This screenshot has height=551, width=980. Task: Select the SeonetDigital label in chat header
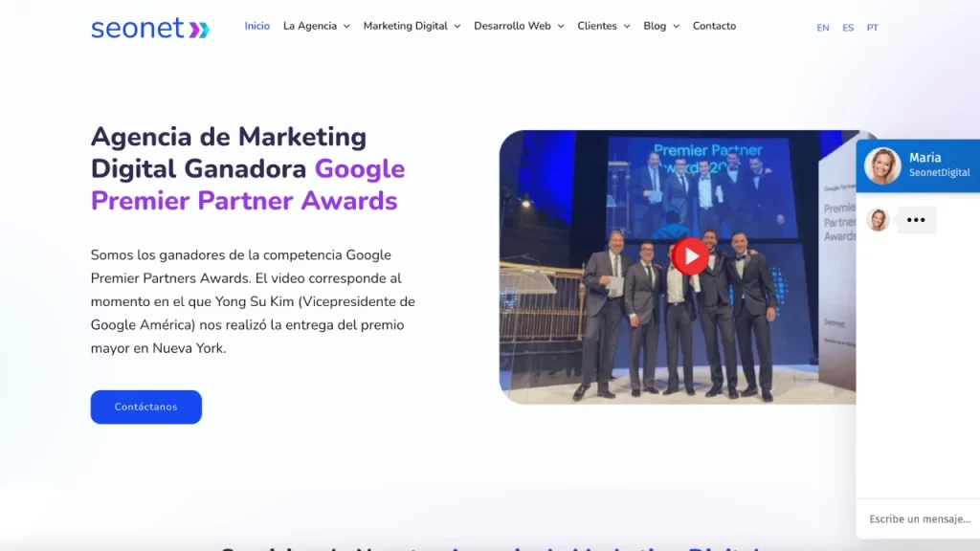[940, 172]
